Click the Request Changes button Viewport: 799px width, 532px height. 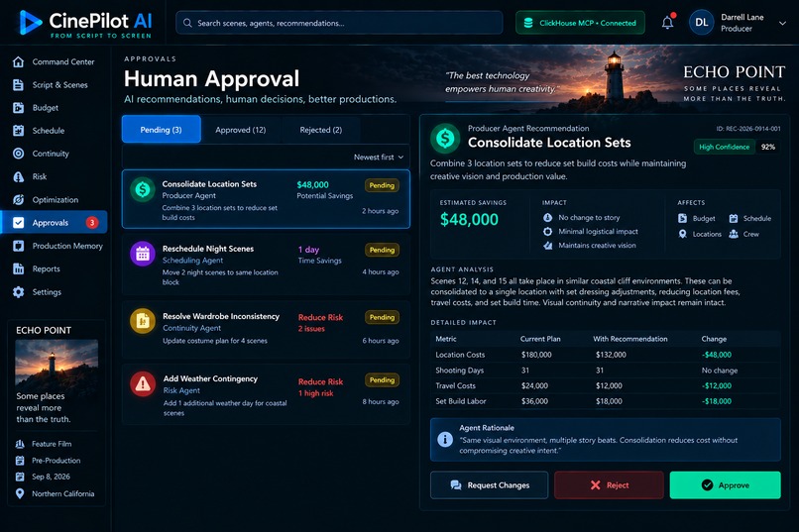[x=489, y=484]
